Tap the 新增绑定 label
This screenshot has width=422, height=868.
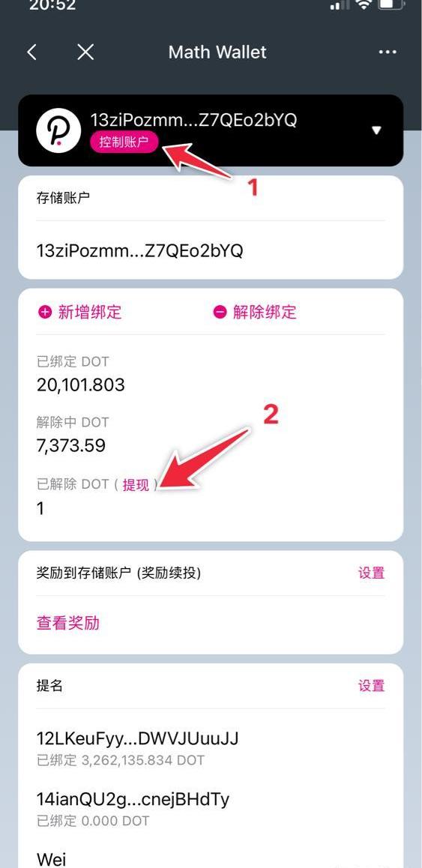click(90, 313)
